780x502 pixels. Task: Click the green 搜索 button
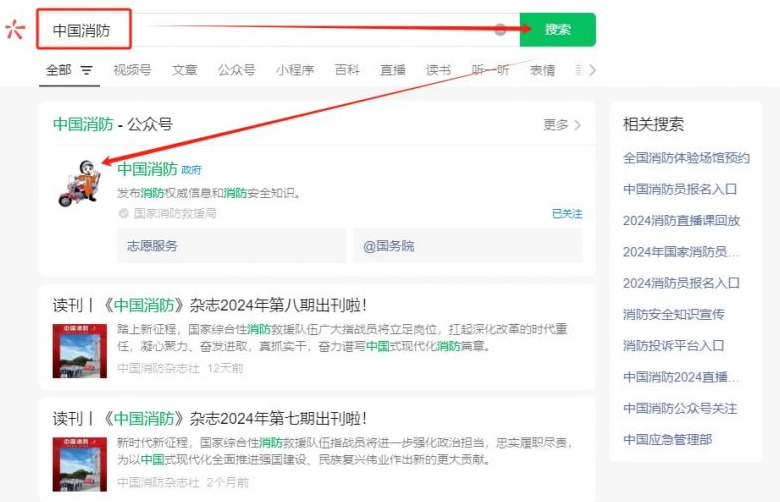(x=558, y=29)
